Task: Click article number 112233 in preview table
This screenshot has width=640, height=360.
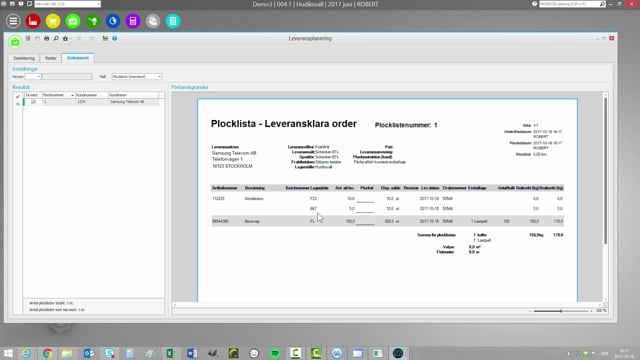Action: click(x=218, y=198)
